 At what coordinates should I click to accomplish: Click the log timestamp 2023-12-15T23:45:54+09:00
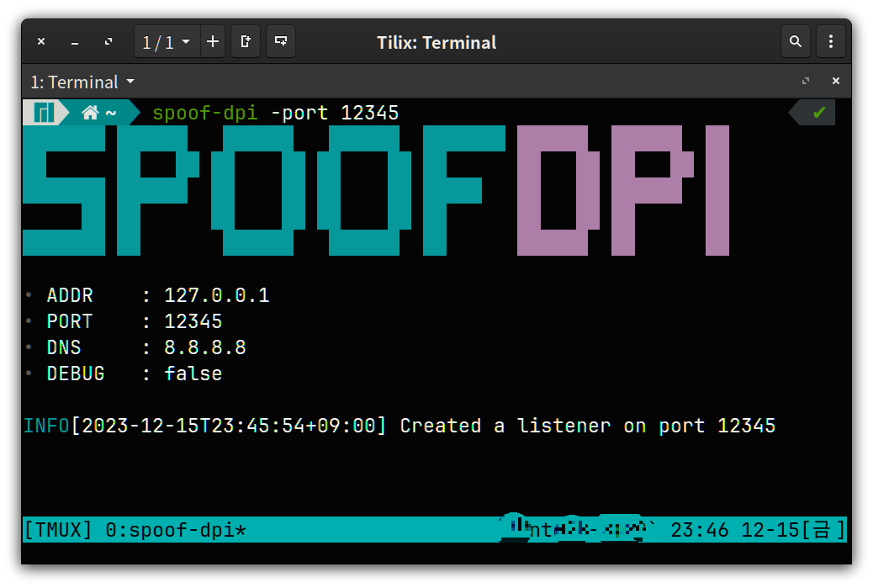point(229,426)
